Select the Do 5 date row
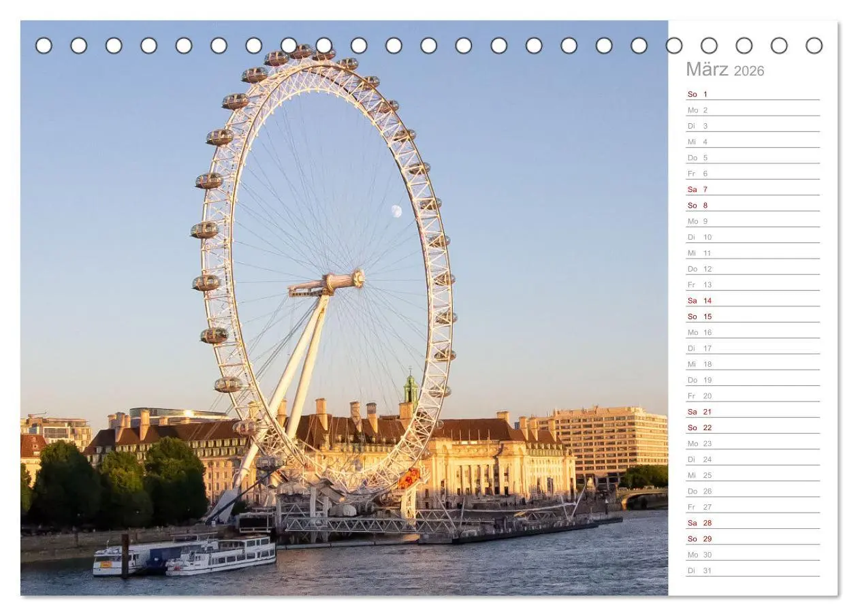The image size is (858, 616). (x=752, y=157)
